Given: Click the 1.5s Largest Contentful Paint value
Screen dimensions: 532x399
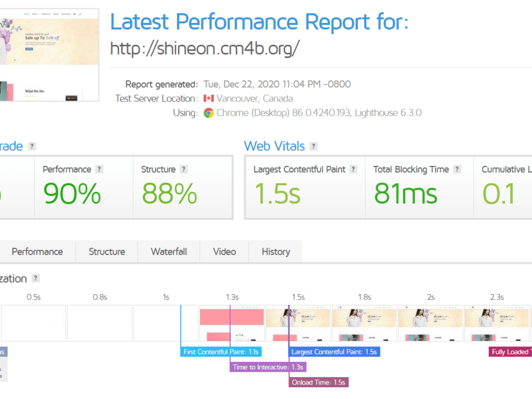Looking at the screenshot, I should tap(278, 194).
